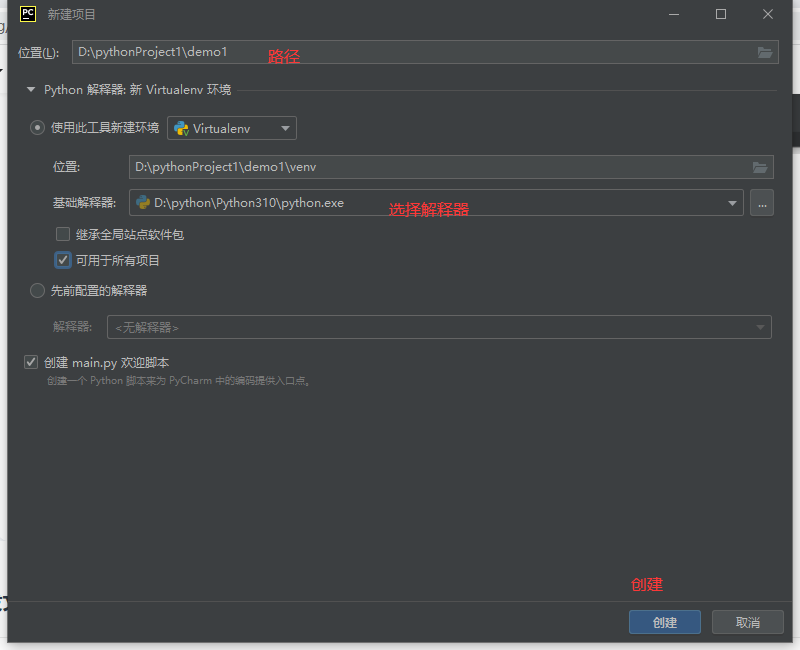
Task: Click the PyCharm logo in the title bar
Action: (28, 14)
